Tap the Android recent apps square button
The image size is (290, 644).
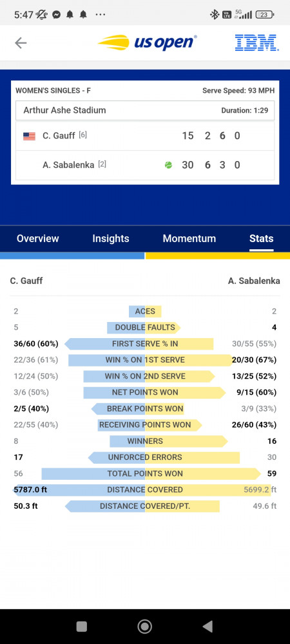82,627
